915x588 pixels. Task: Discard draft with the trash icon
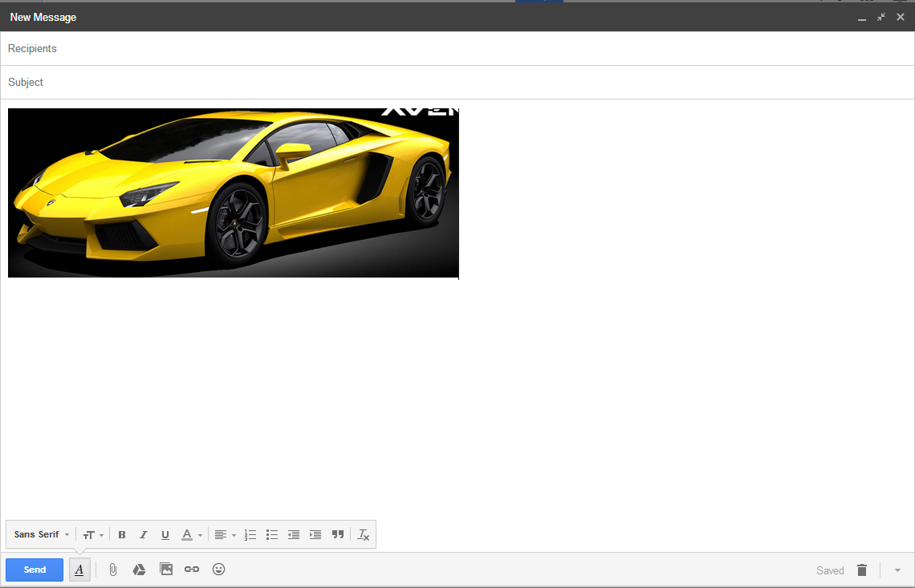point(862,570)
